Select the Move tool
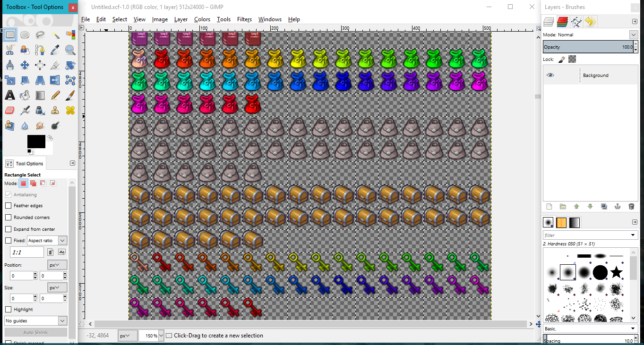The width and height of the screenshot is (644, 345). (x=25, y=65)
